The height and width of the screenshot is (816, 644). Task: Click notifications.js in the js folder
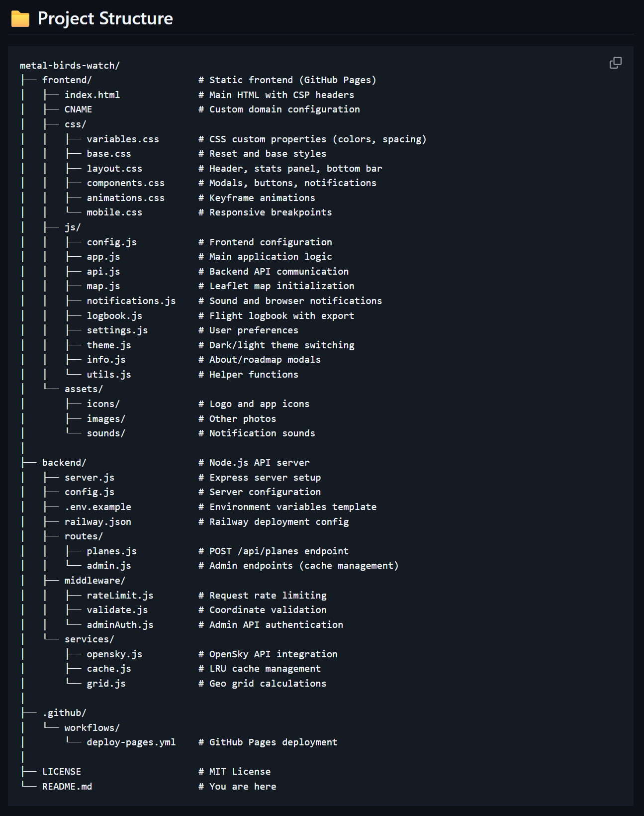pyautogui.click(x=131, y=301)
